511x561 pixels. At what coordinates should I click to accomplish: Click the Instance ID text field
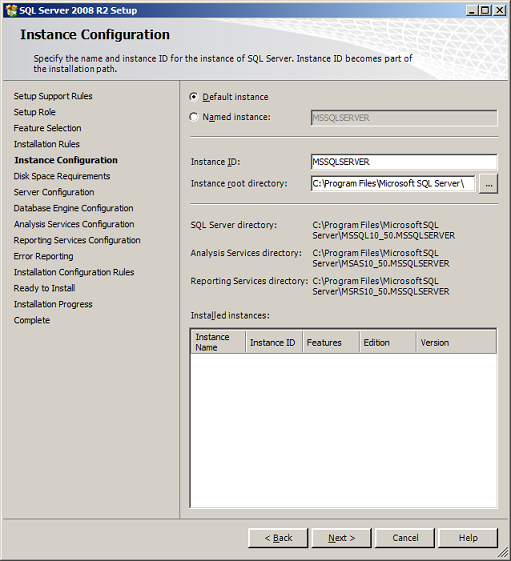coord(404,162)
